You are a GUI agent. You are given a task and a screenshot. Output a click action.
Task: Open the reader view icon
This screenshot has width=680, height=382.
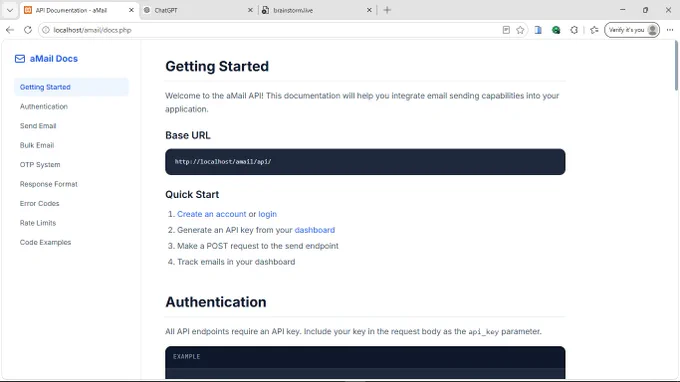click(x=506, y=30)
